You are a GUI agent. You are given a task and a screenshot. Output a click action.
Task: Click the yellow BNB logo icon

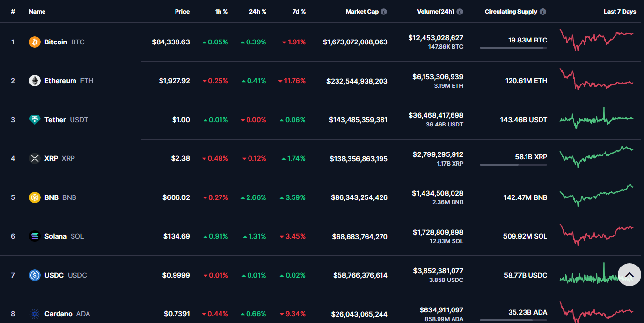pos(35,197)
